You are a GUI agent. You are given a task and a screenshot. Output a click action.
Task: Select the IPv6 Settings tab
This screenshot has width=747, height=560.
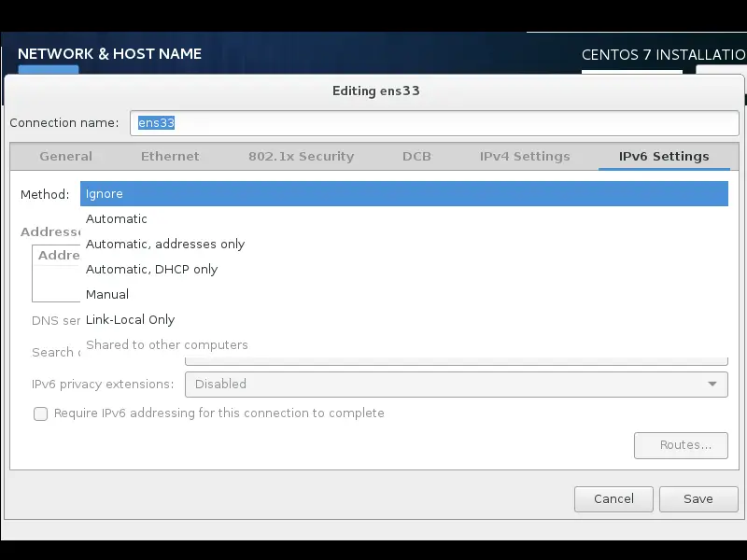coord(664,156)
